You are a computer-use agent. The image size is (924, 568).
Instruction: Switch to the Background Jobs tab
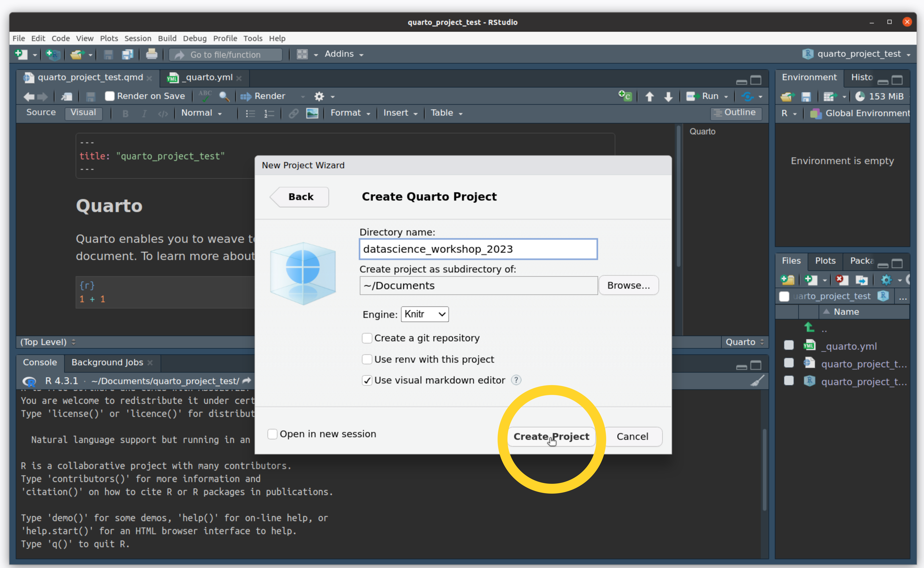click(x=107, y=362)
